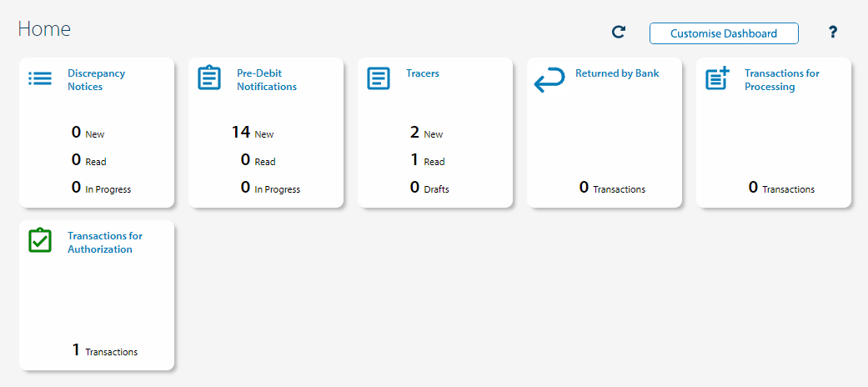868x387 pixels.
Task: Select 1 Read in Tracers
Action: pyautogui.click(x=428, y=160)
